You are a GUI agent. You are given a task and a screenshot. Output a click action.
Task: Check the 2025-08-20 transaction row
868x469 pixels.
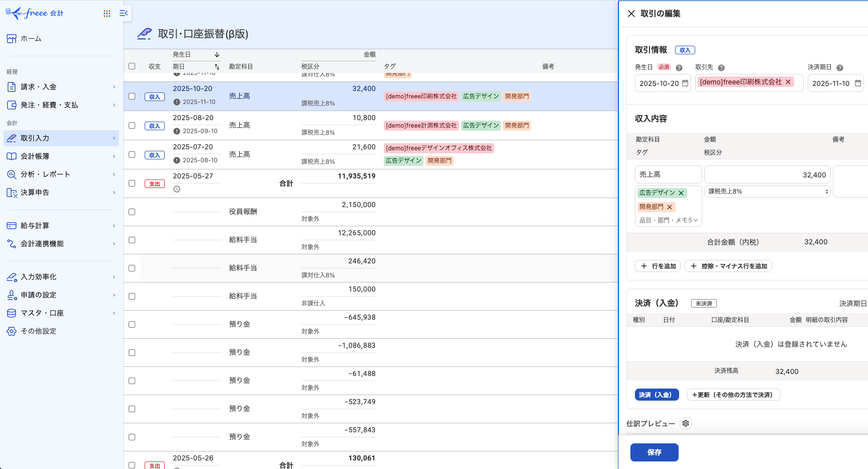click(132, 125)
